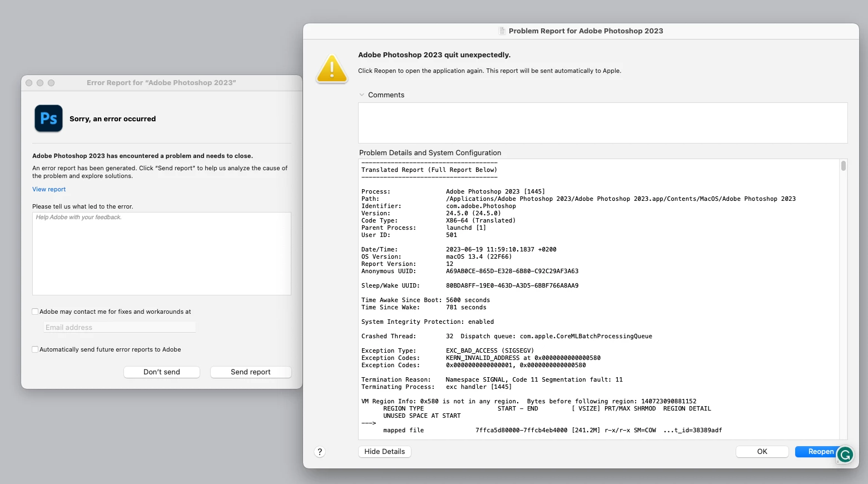868x484 pixels.
Task: Click the problem details scrollbar
Action: click(844, 166)
